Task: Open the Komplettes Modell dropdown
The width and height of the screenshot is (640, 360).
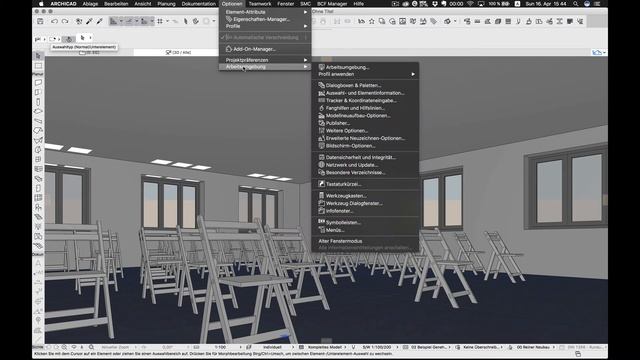Action: tap(325, 347)
